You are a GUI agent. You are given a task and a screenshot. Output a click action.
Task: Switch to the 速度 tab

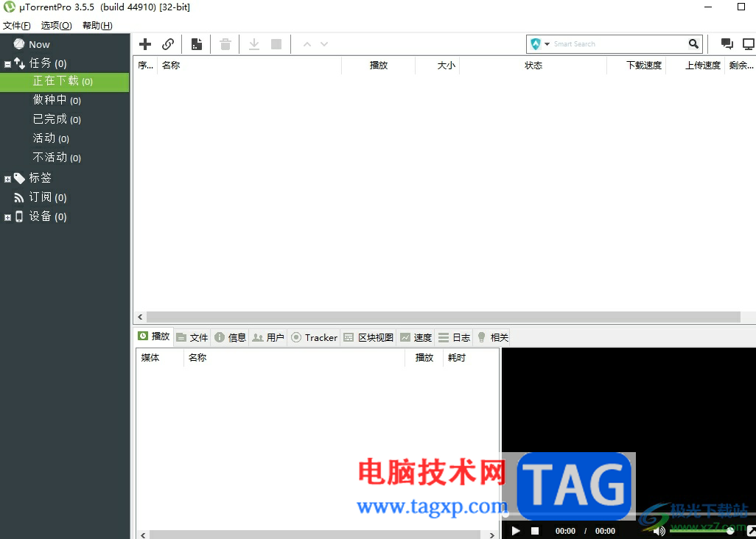pyautogui.click(x=416, y=338)
